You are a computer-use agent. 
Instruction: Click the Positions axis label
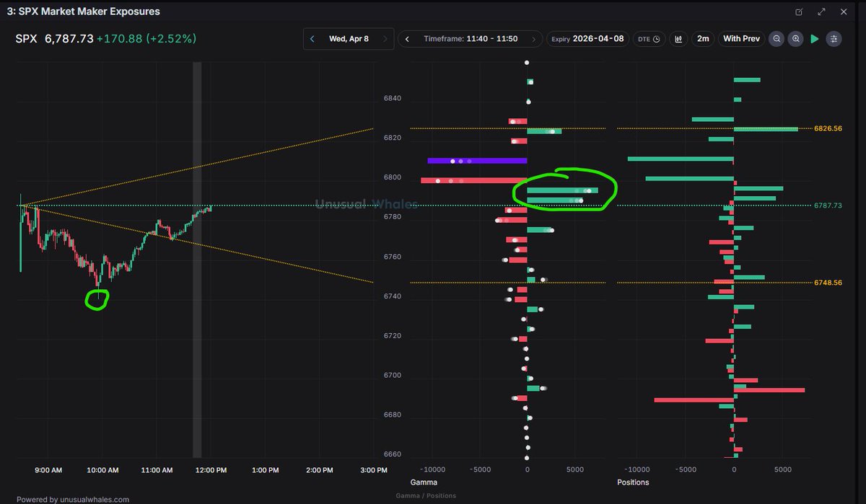tap(633, 482)
